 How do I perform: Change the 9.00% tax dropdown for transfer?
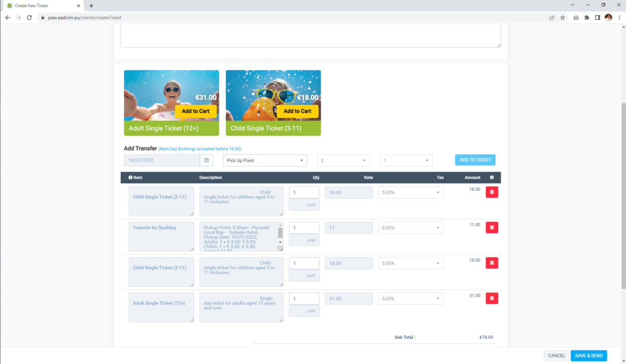point(411,227)
